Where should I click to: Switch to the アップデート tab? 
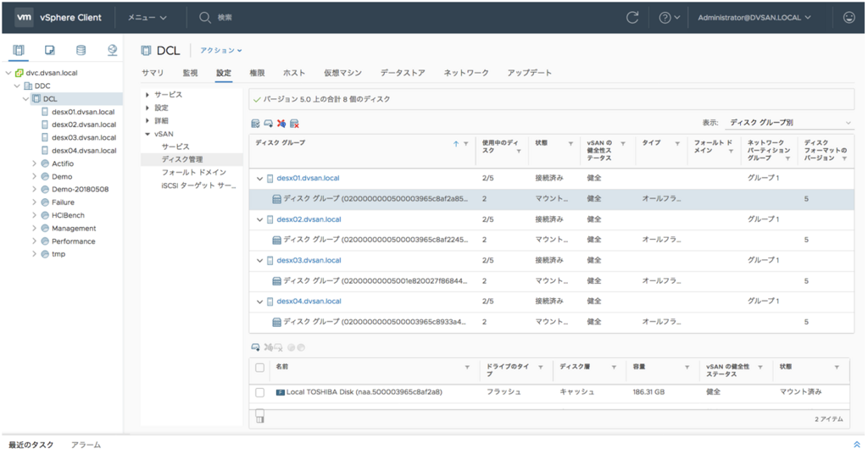click(x=529, y=73)
